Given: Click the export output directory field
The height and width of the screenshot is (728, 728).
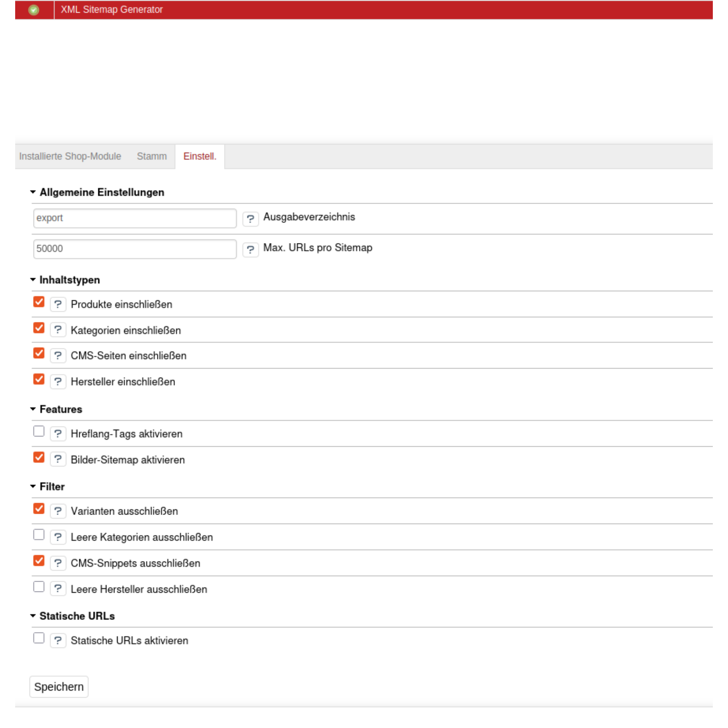Looking at the screenshot, I should click(134, 219).
